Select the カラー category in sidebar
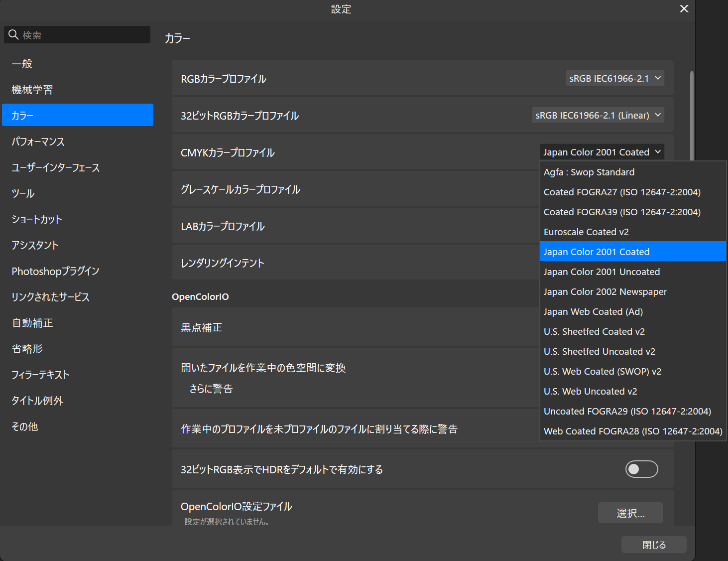 click(x=78, y=115)
